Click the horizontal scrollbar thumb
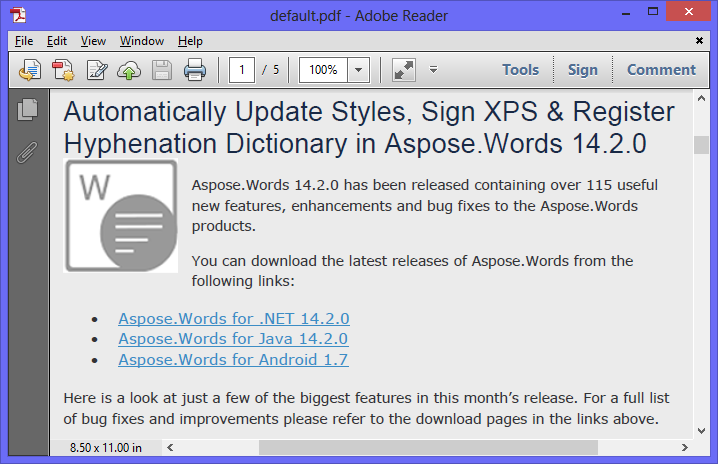 click(428, 448)
